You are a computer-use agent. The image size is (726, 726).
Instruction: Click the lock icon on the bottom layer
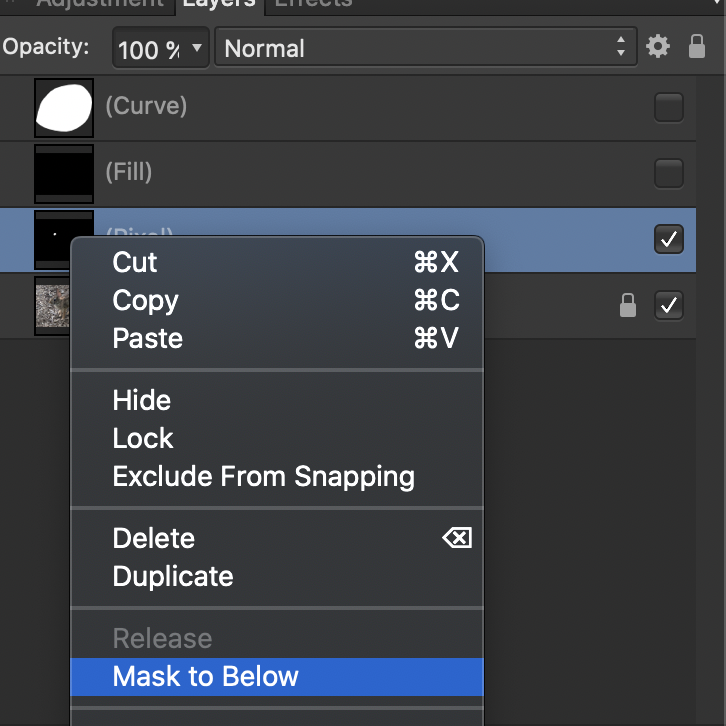[628, 306]
